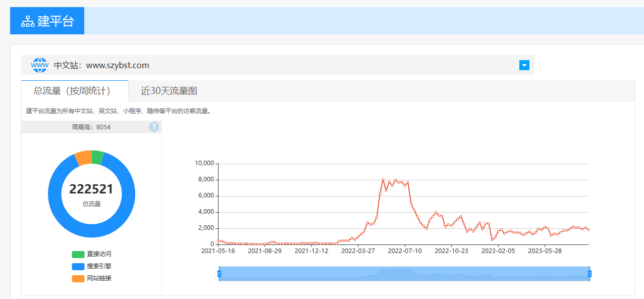Click y-axis label 2,000
The width and height of the screenshot is (644, 299).
(206, 228)
